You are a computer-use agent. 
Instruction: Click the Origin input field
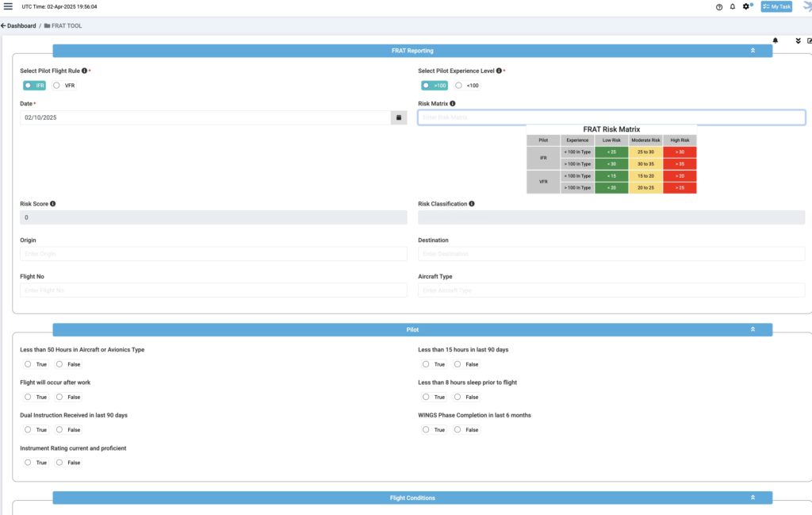click(213, 254)
